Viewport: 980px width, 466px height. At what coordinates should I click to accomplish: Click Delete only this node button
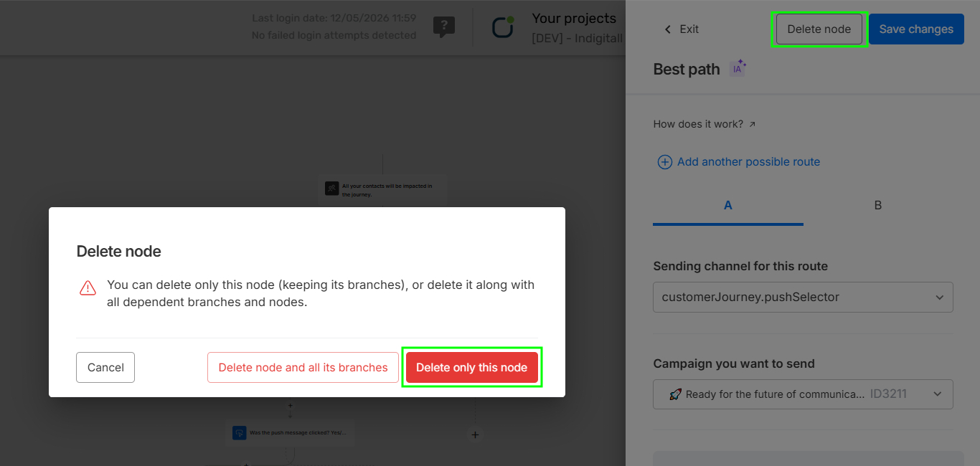click(x=472, y=367)
